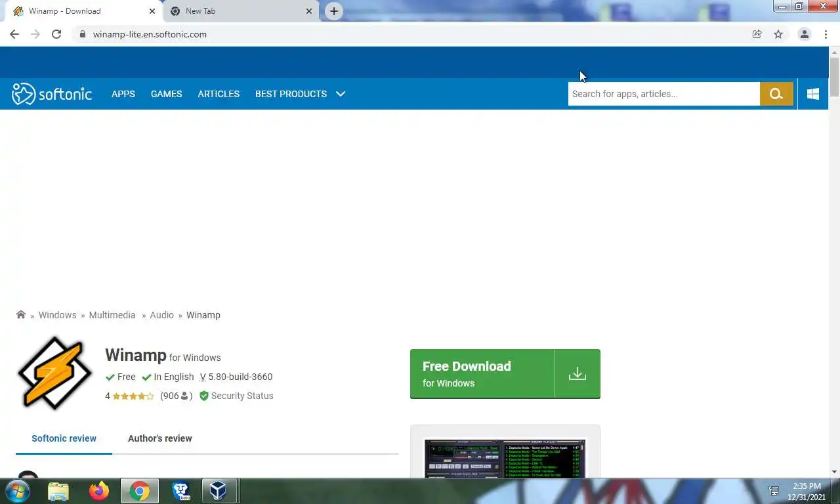Click the 'In English' label
The height and width of the screenshot is (504, 840).
[174, 377]
